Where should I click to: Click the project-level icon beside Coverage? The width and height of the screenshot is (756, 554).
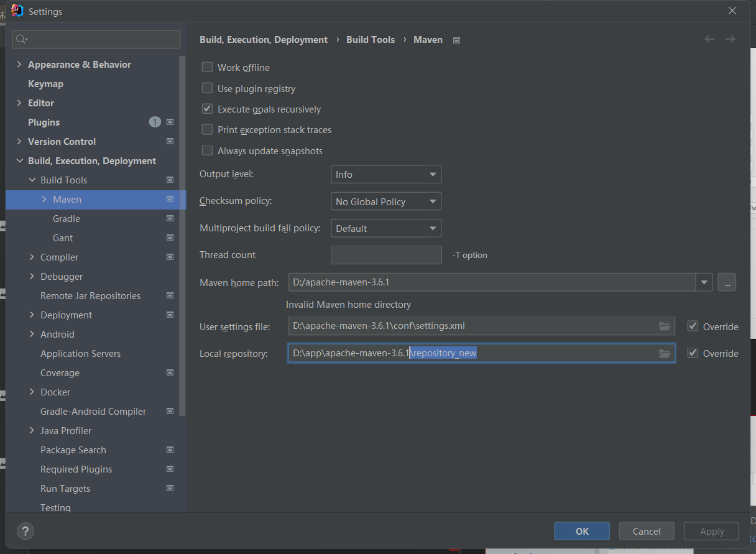[x=170, y=372]
